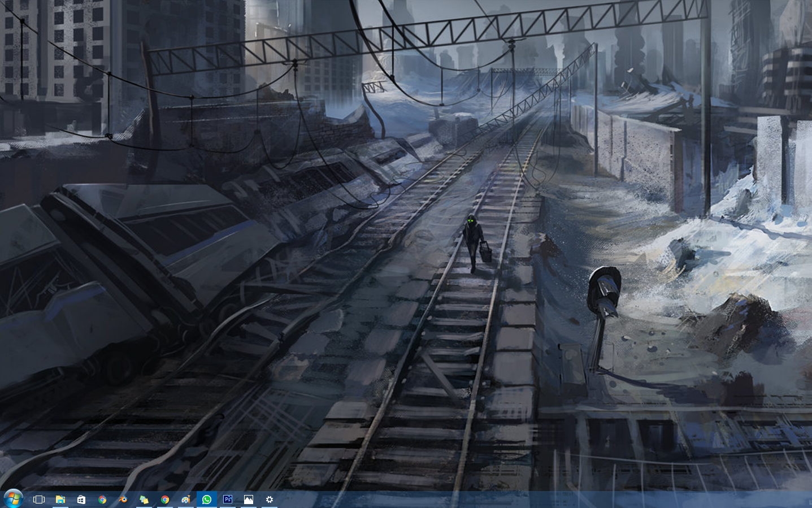Open Settings gear on the taskbar
This screenshot has width=812, height=508.
[270, 500]
